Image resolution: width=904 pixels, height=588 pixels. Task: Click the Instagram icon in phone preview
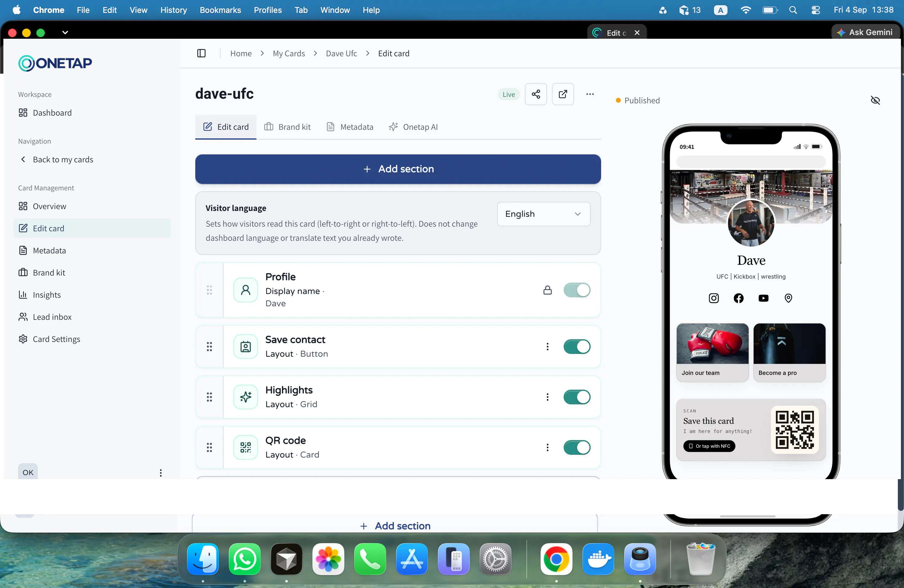(714, 298)
